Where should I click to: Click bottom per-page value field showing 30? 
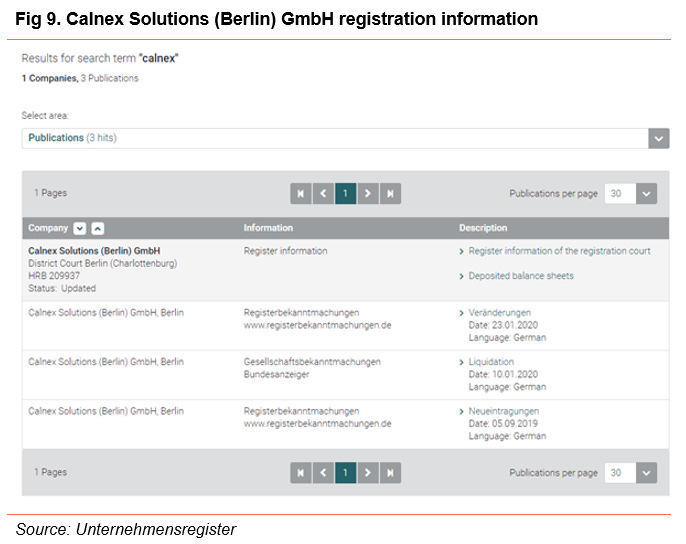coord(620,473)
